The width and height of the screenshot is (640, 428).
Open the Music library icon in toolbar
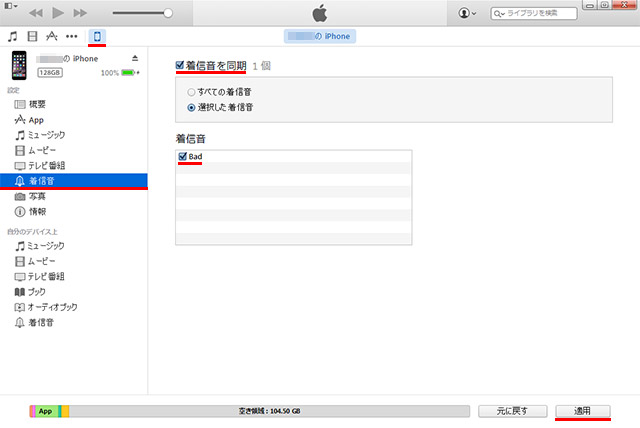(x=12, y=37)
